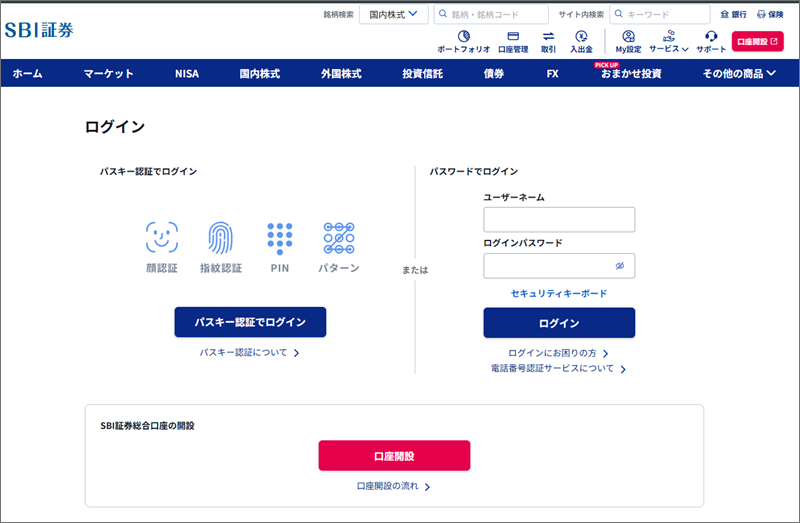Open the 取引 trading icon
This screenshot has height=523, width=800.
(x=548, y=41)
